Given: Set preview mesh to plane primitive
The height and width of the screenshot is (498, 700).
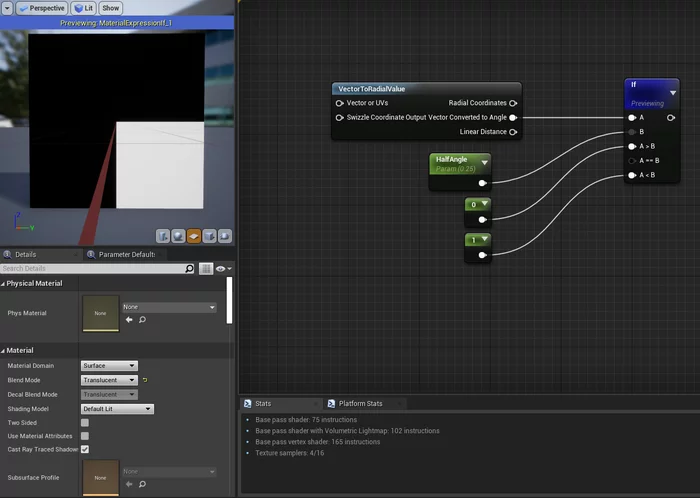Looking at the screenshot, I should click(194, 236).
